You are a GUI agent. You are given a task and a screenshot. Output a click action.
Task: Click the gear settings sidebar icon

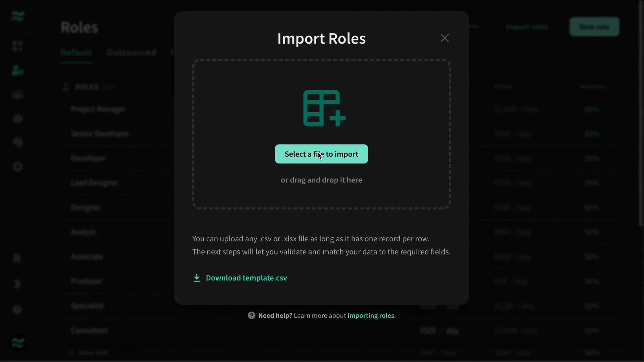pos(17,167)
